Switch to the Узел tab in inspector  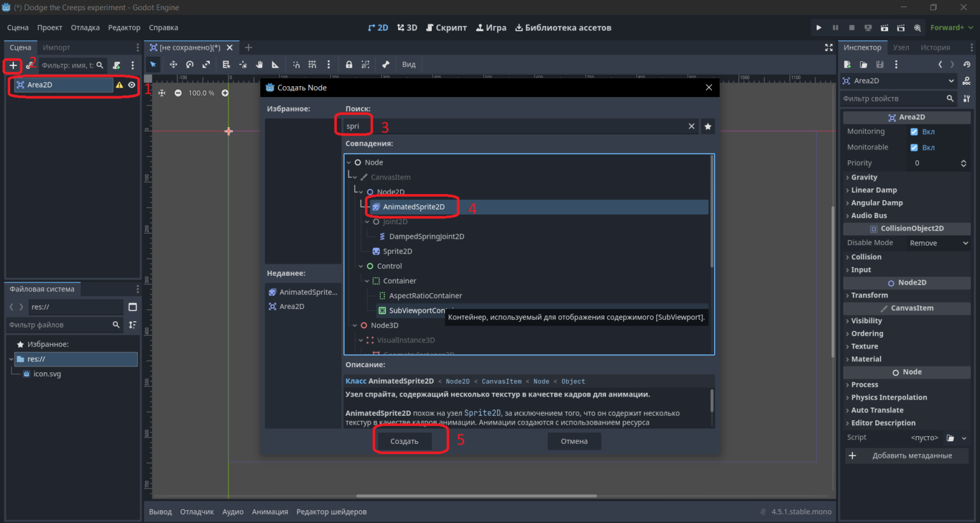coord(901,47)
